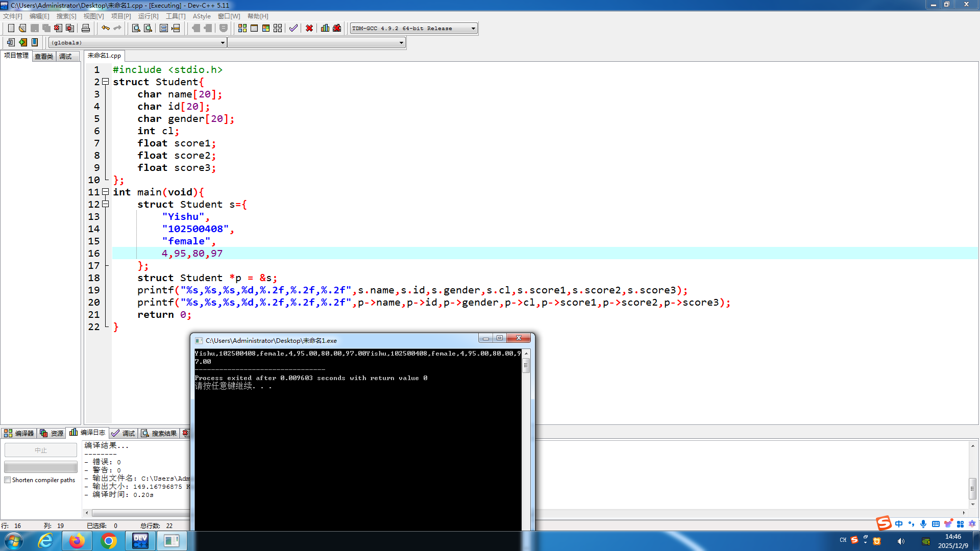Open the TDM-GCC compiler selection dropdown
980x551 pixels.
pos(473,28)
